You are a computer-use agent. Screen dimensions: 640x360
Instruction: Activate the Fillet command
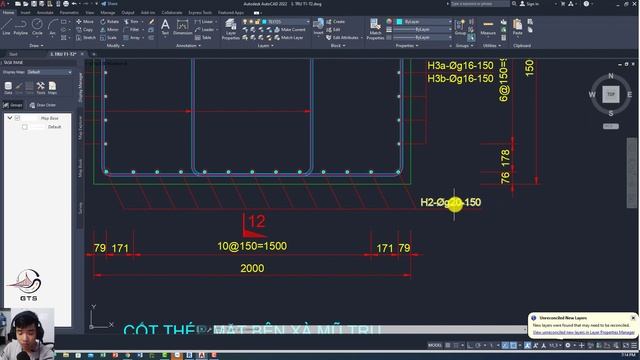pos(131,30)
